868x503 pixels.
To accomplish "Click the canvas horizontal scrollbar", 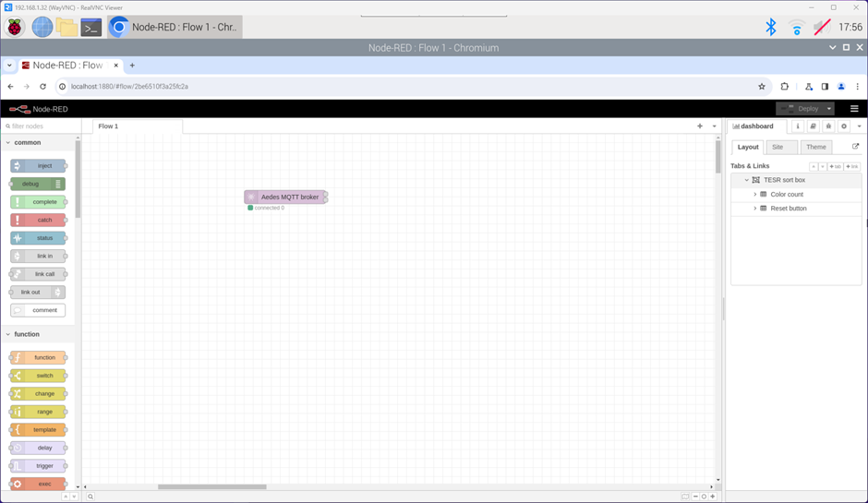I will 211,486.
